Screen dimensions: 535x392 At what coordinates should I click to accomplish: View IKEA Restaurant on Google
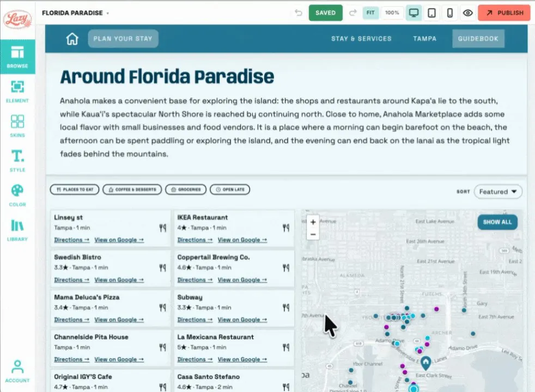tap(242, 240)
